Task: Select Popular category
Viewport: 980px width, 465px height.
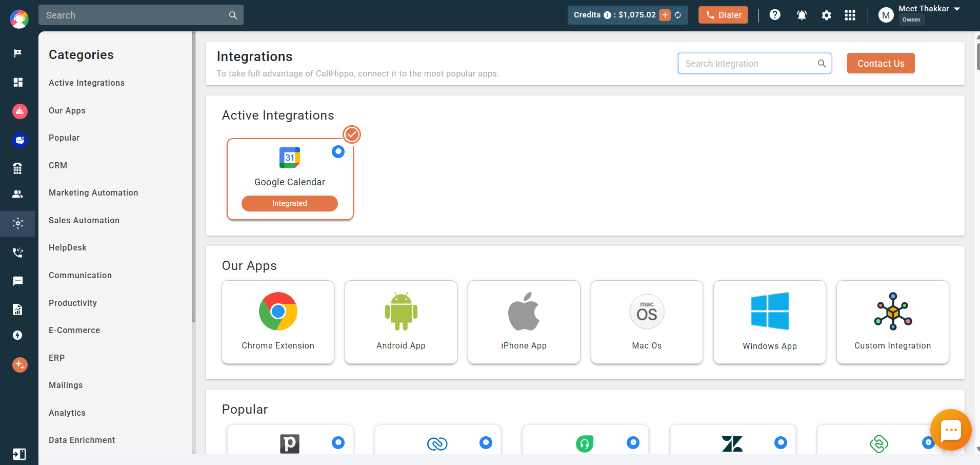Action: 64,138
